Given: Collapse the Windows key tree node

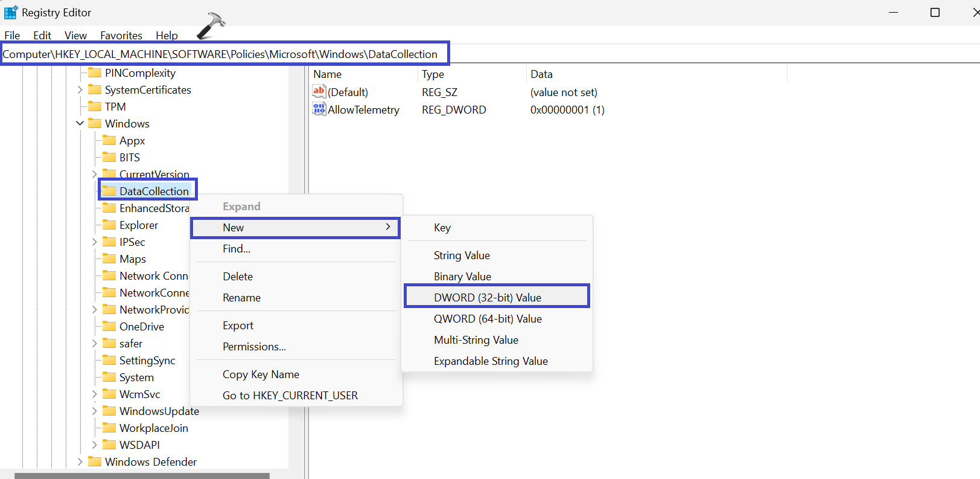Looking at the screenshot, I should (x=80, y=123).
